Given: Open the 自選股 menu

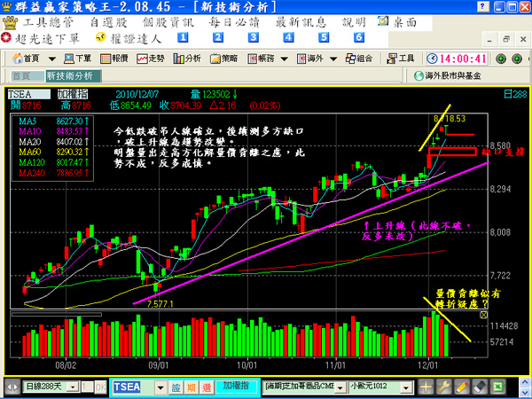Looking at the screenshot, I should pos(108,23).
